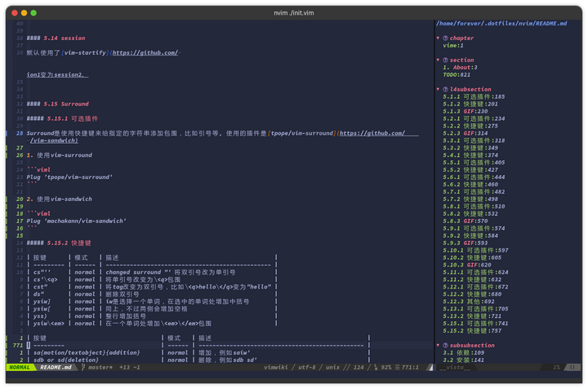Jump to tag 5.1.2 快捷键:201
This screenshot has width=588, height=389.
coord(470,104)
